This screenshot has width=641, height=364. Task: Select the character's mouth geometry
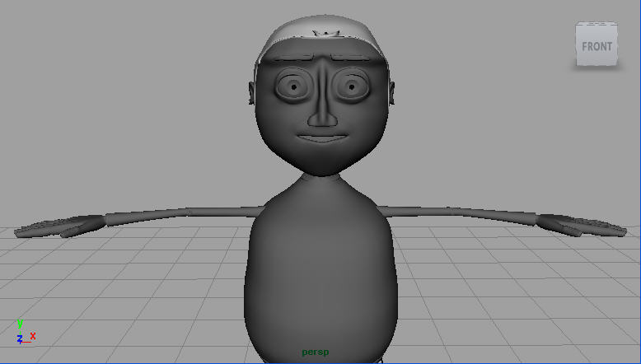coord(322,138)
